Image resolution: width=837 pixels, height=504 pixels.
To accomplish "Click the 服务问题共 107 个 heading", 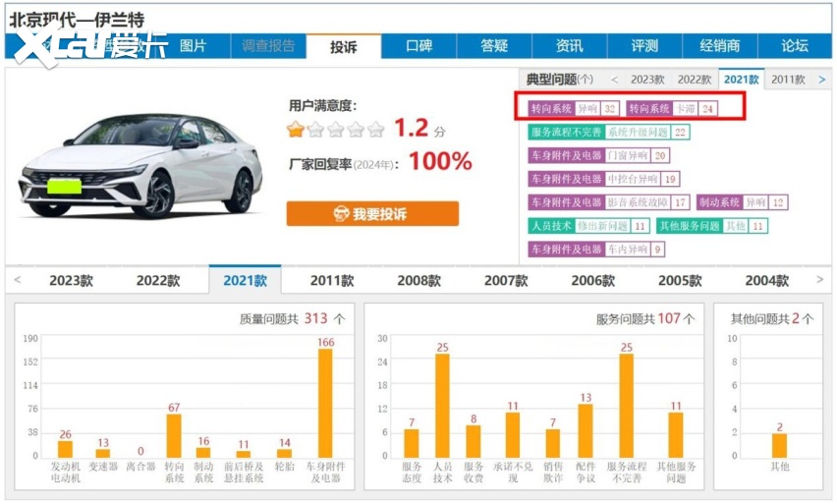I will point(645,318).
